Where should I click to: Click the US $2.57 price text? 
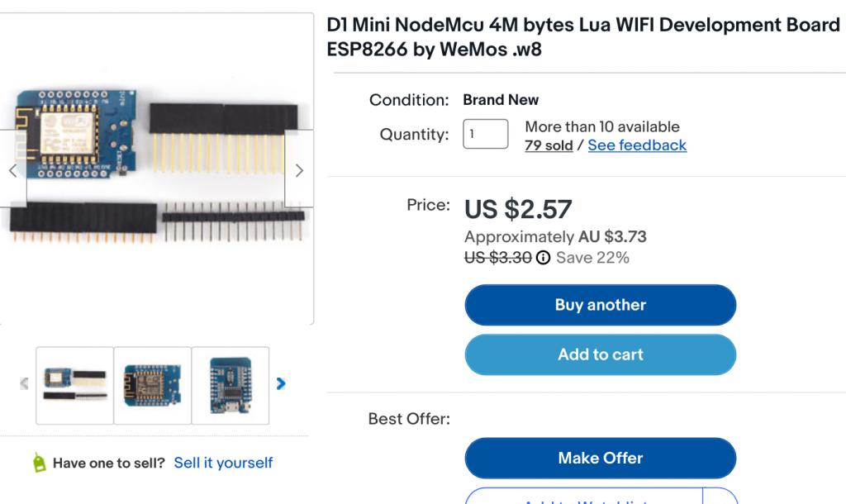click(x=518, y=209)
